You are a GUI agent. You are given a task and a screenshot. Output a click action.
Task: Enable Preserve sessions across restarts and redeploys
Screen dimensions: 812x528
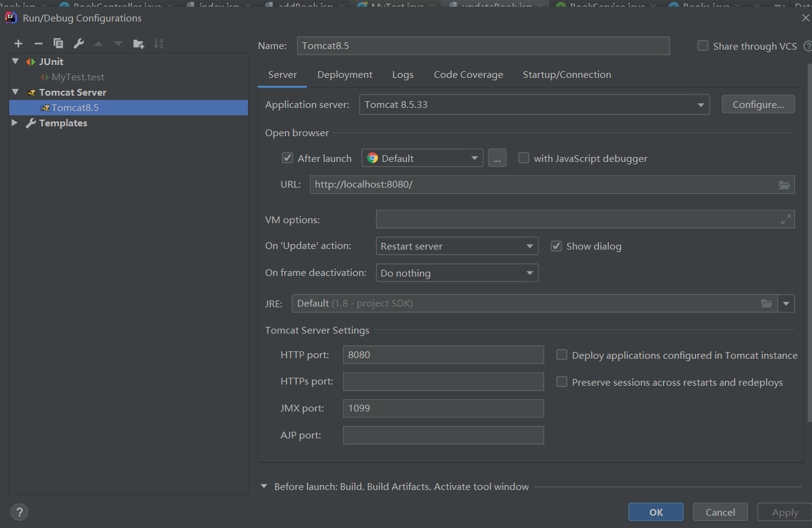(562, 382)
